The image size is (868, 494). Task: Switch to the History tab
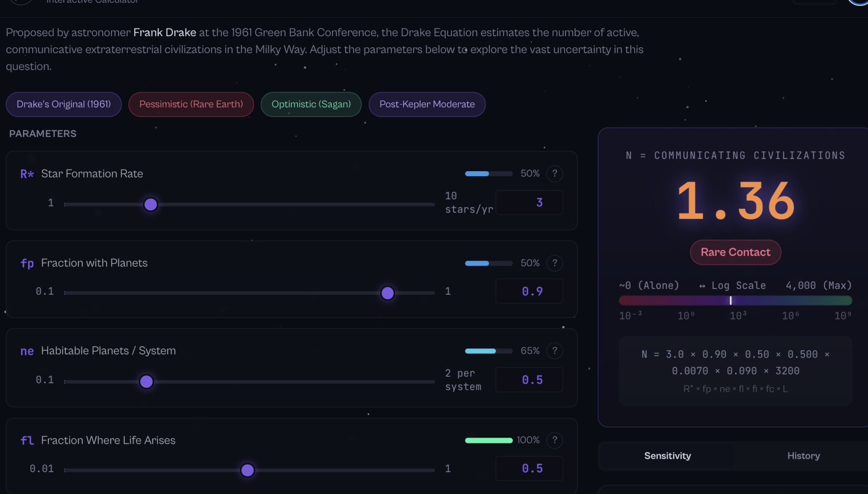click(802, 455)
